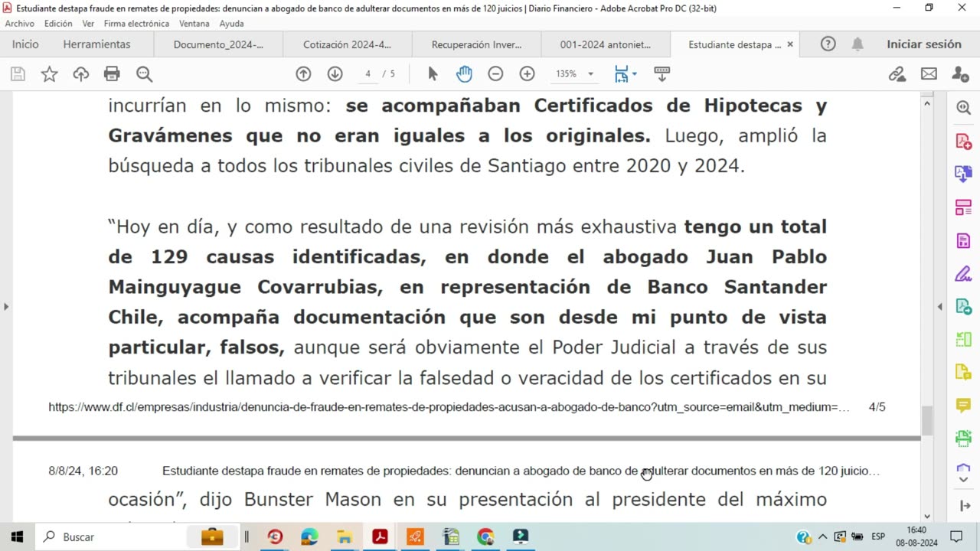Switch to the Cotización 2024 tab
Screen dimensions: 980x551
[347, 44]
